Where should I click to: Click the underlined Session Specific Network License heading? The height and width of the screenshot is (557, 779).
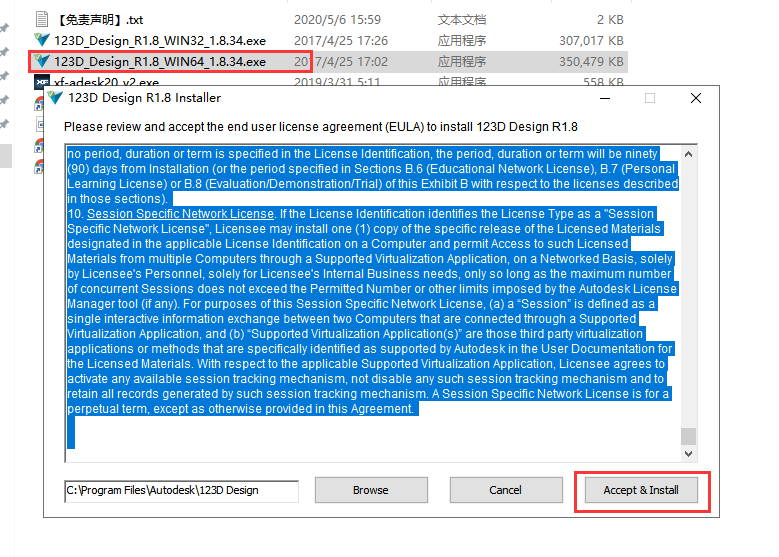180,214
